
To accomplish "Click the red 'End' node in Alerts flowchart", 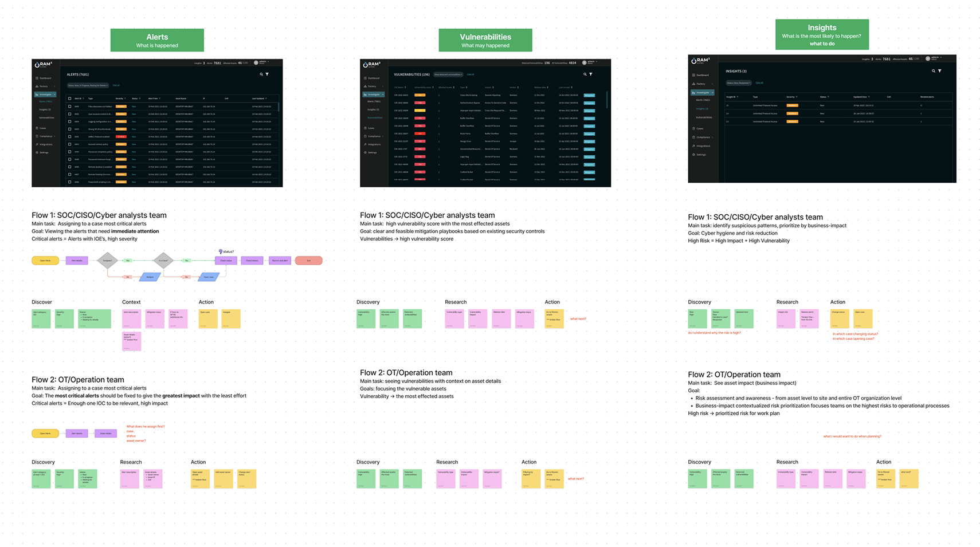I will pos(308,261).
